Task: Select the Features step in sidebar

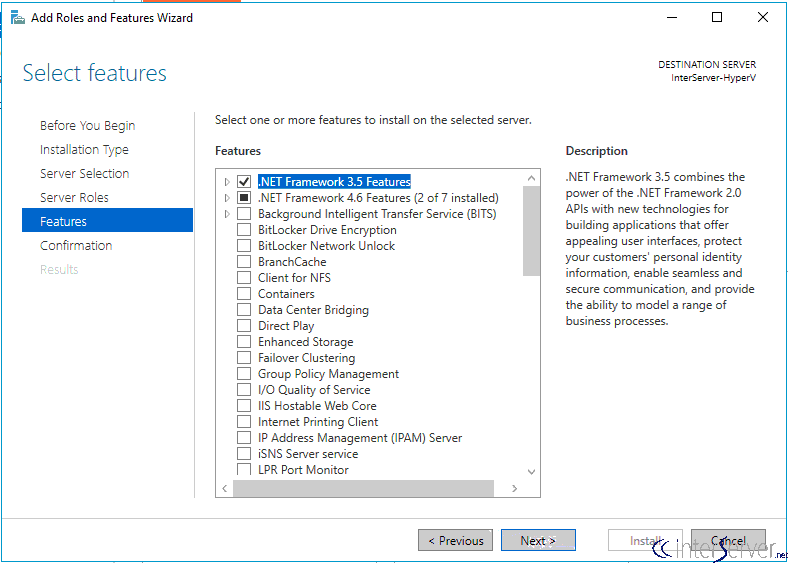Action: [107, 220]
